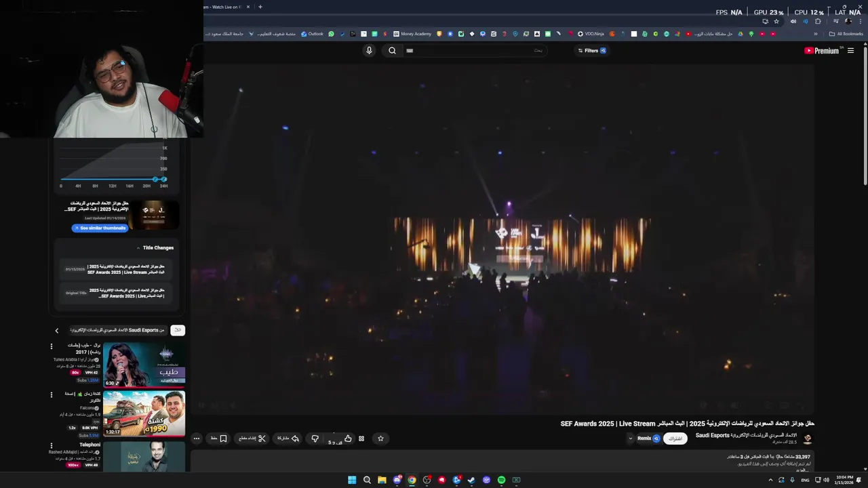
Task: Open Windows taskbar search
Action: coord(367,480)
